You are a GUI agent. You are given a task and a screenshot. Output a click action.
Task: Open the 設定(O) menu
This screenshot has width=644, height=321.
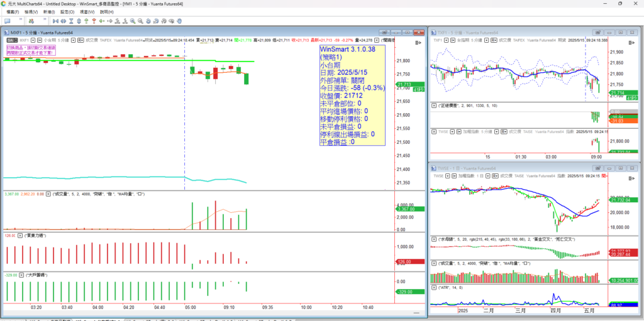(67, 12)
